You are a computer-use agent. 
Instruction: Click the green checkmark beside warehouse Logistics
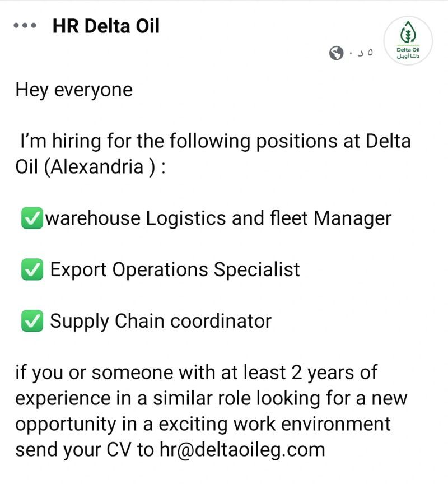[32, 218]
